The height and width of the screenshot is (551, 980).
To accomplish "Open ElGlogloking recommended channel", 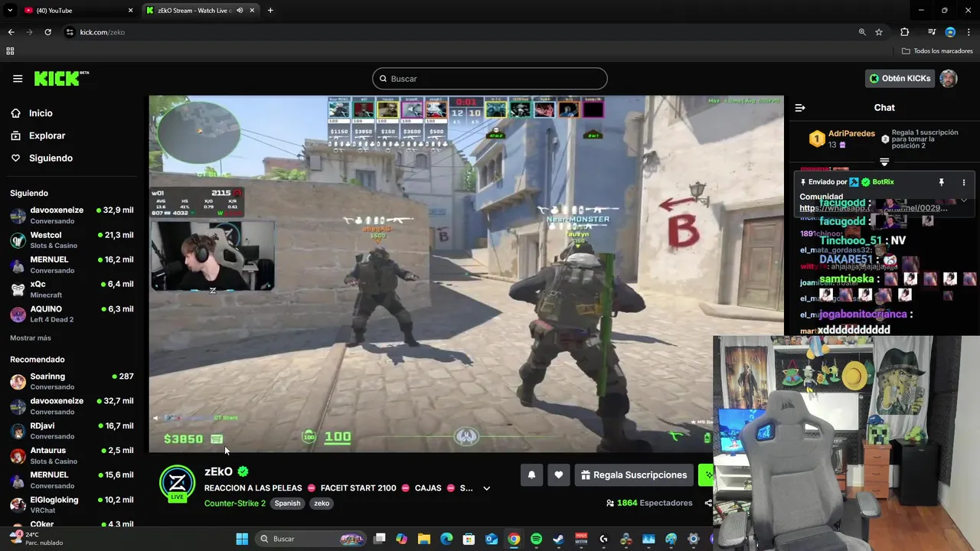I will tap(72, 504).
